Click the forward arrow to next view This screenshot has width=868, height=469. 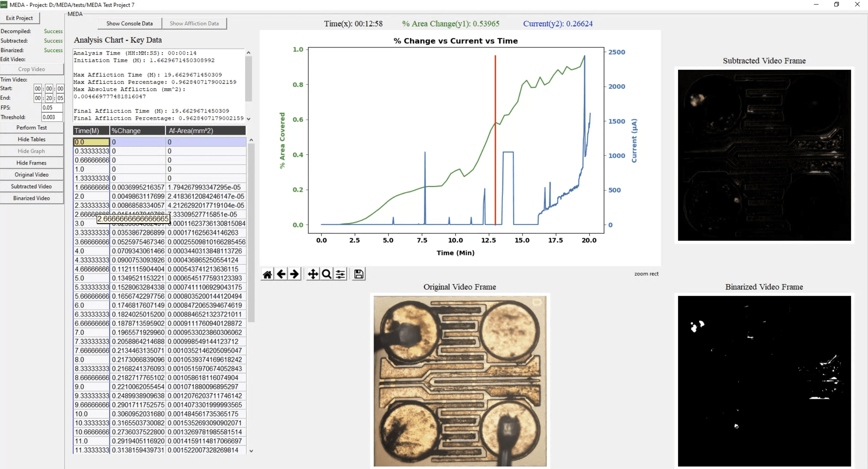(294, 274)
